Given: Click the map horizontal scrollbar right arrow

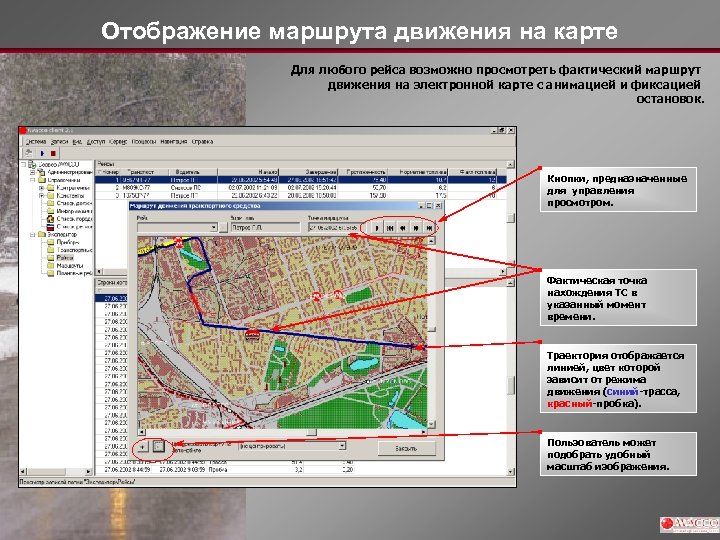Looking at the screenshot, I should pyautogui.click(x=423, y=432).
